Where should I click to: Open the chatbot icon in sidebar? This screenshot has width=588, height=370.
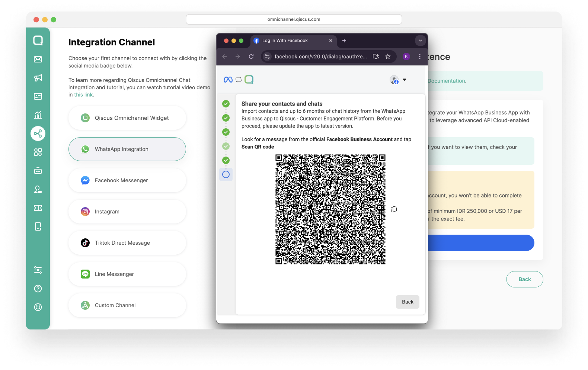[38, 171]
